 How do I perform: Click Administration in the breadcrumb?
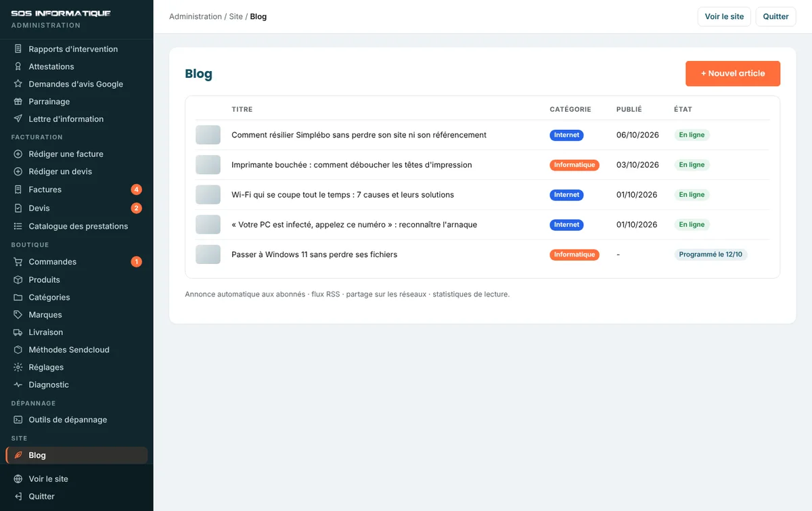coord(196,17)
